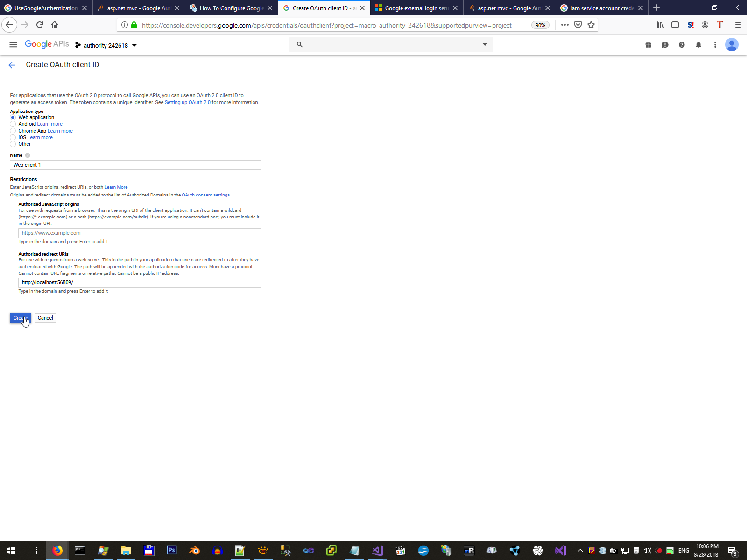Select the Web application type
The width and height of the screenshot is (747, 560).
(x=13, y=118)
